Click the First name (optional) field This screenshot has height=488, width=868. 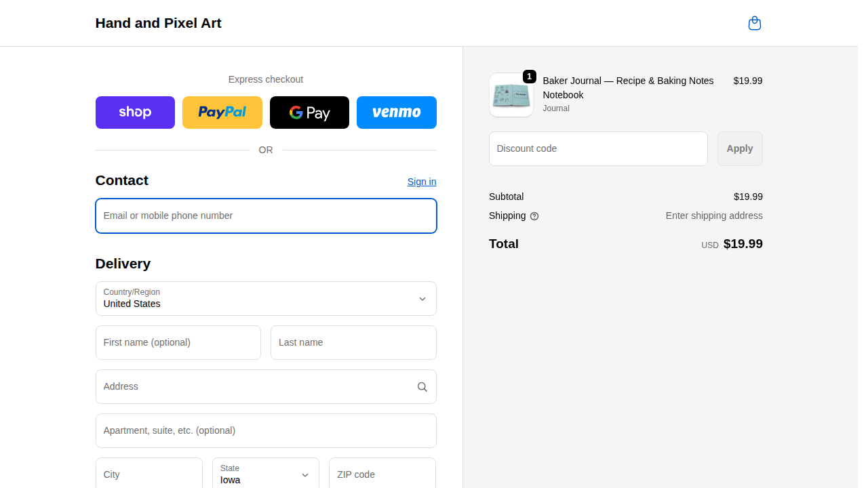178,342
